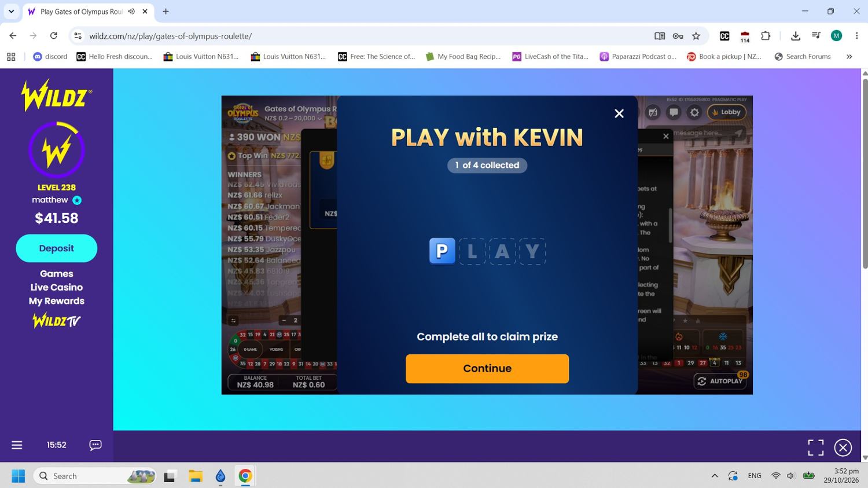Screen dimensions: 868x488
Task: Open the in-game chat bubble icon
Action: coord(674,112)
